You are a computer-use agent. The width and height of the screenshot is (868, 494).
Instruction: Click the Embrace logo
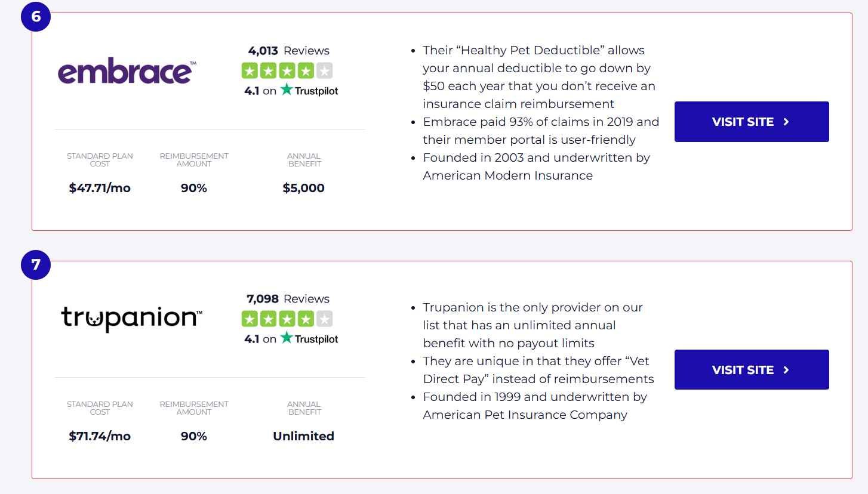click(127, 72)
